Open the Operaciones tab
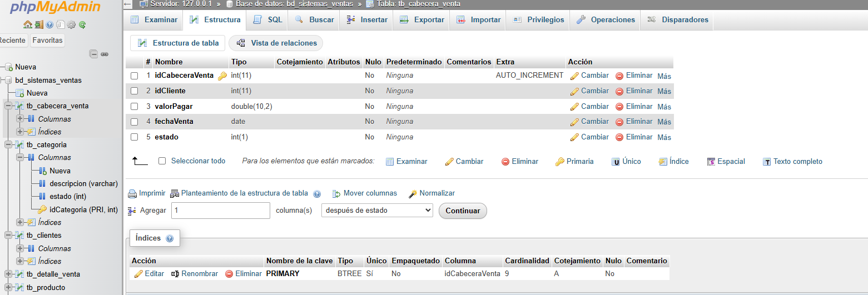 pos(606,20)
